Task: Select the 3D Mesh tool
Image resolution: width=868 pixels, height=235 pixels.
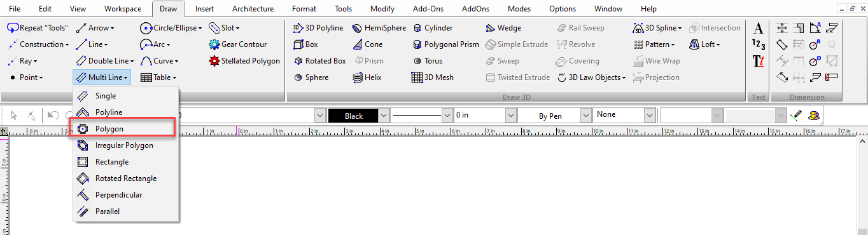Action: pyautogui.click(x=432, y=77)
